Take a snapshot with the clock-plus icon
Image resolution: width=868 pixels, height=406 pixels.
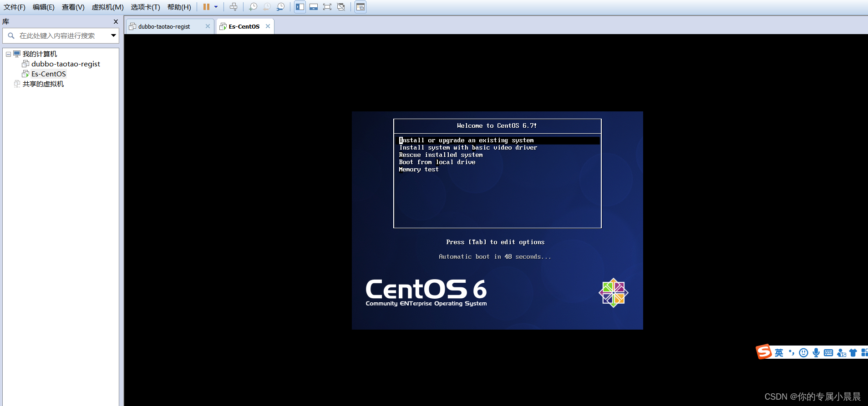point(253,7)
